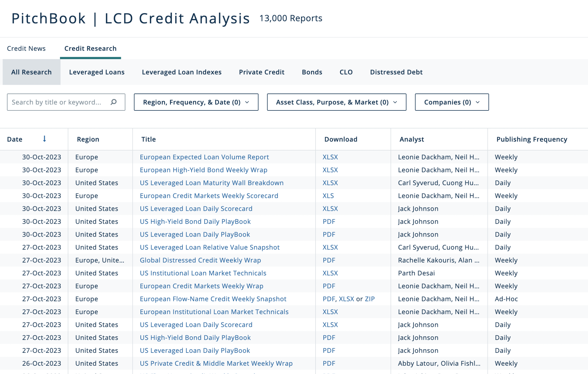Download PDF of European Flow-Name Credit Snapshot

coord(329,299)
